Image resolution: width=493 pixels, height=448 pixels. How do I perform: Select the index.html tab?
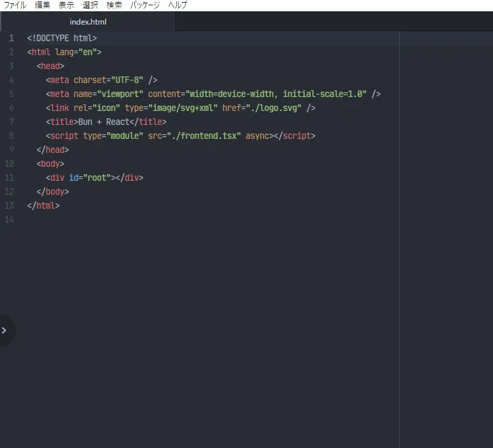(x=88, y=22)
